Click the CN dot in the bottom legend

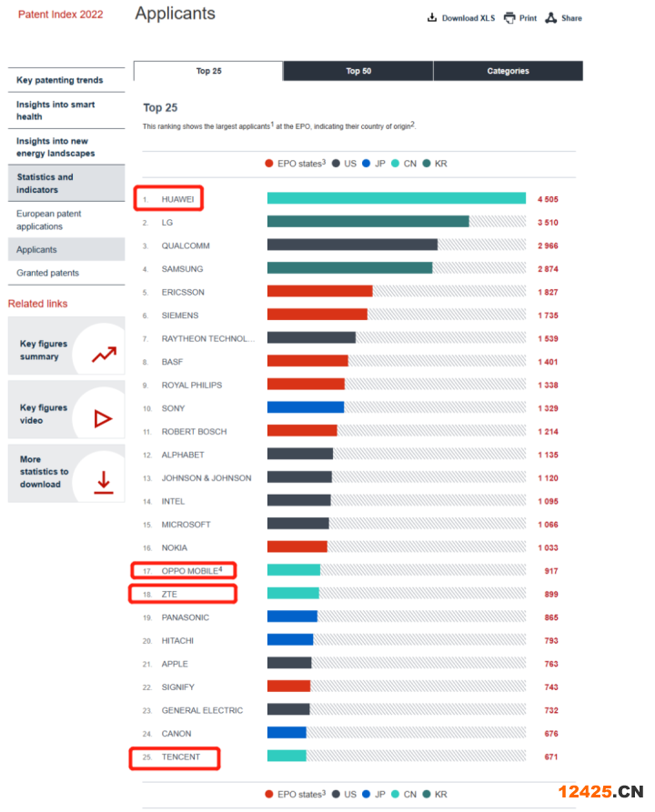click(x=396, y=794)
